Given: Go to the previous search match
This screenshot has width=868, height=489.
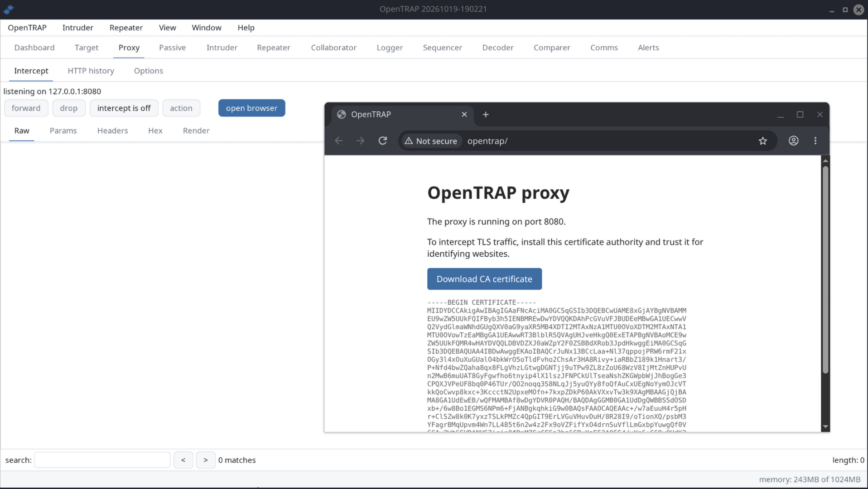Looking at the screenshot, I should pos(183,460).
